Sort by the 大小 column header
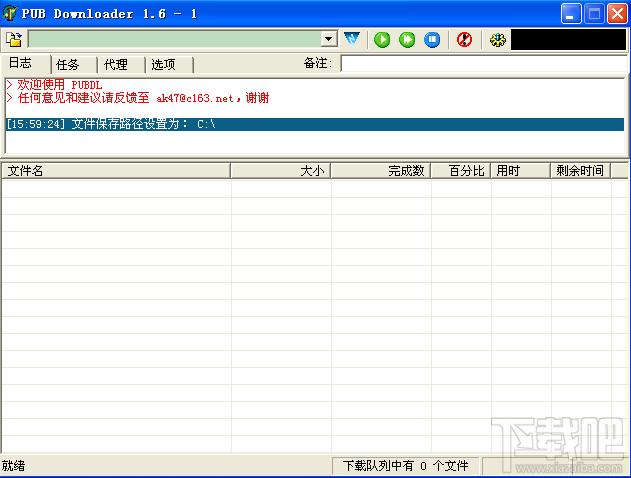The width and height of the screenshot is (631, 478). point(280,171)
